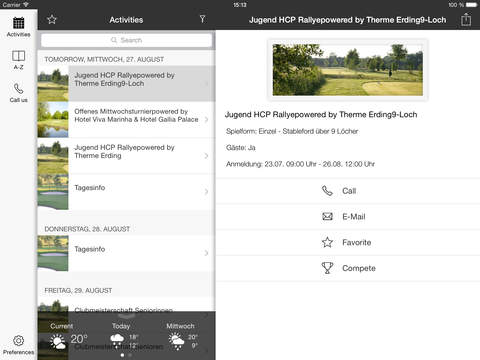Select Tagesinfo entry under Mittwoch
The height and width of the screenshot is (360, 480).
pos(126,192)
